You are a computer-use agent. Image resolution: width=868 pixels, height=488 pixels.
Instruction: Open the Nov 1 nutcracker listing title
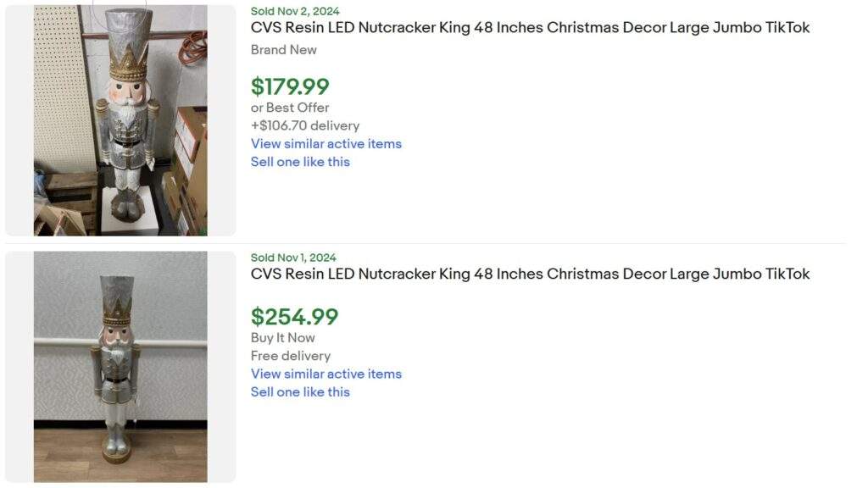click(x=529, y=274)
